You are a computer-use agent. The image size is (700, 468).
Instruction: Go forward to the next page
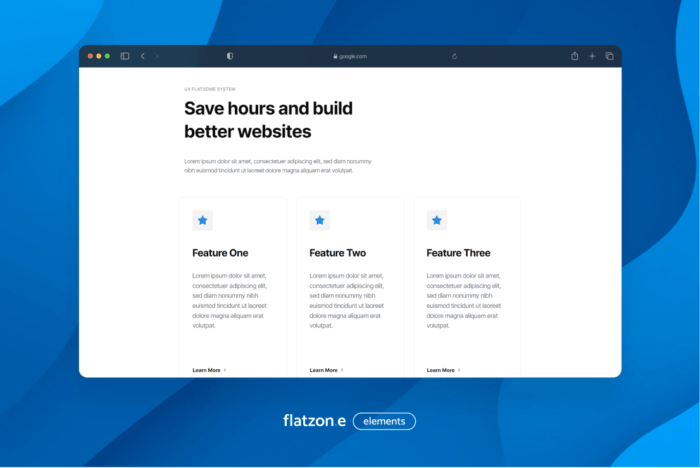click(x=157, y=56)
